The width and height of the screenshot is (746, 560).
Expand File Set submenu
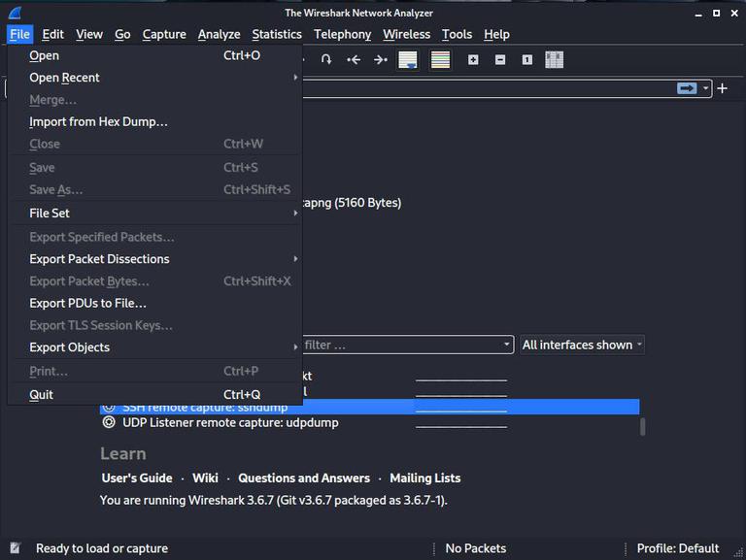click(x=155, y=213)
